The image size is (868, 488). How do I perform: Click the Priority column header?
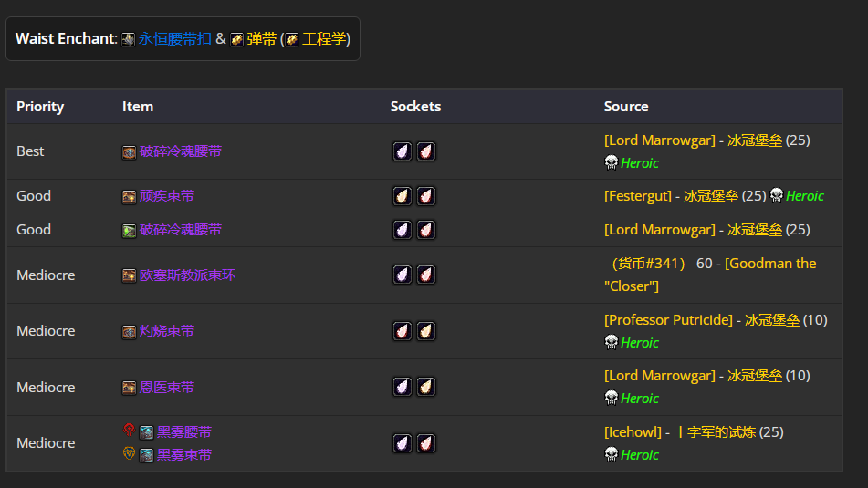pos(40,107)
